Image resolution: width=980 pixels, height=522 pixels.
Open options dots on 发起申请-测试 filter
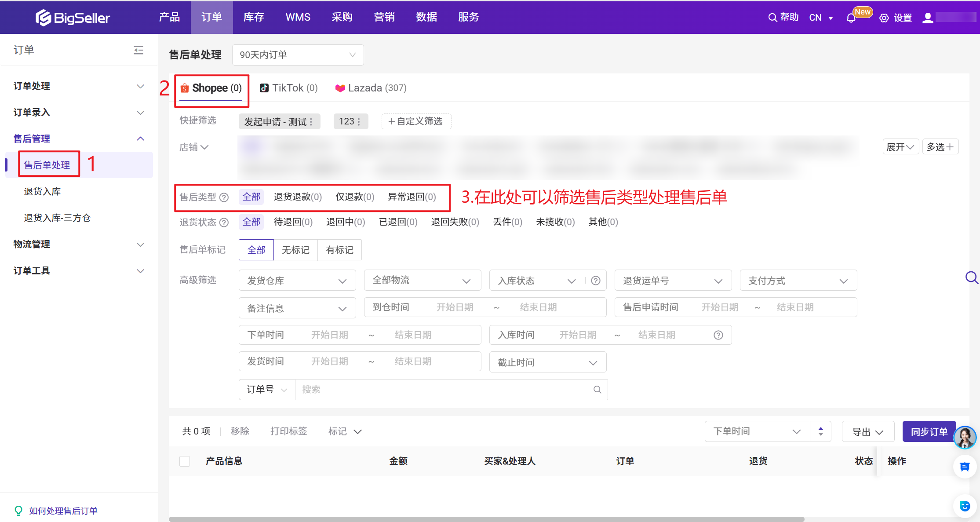311,122
